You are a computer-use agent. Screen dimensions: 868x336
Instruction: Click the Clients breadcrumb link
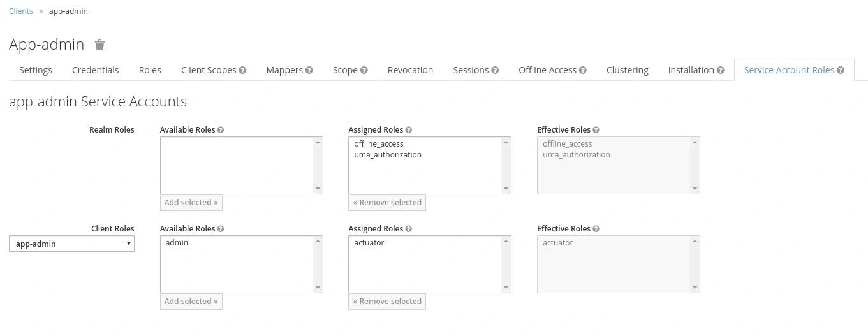(21, 11)
